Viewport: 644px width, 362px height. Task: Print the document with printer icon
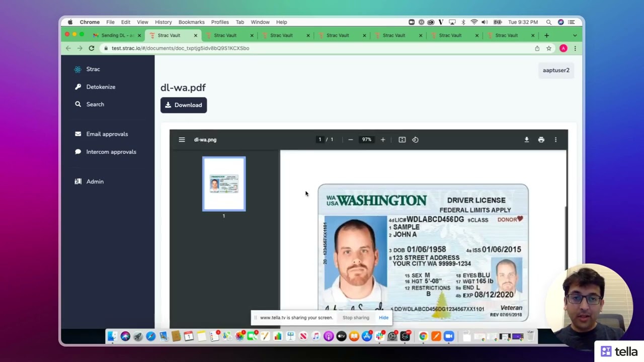click(541, 140)
